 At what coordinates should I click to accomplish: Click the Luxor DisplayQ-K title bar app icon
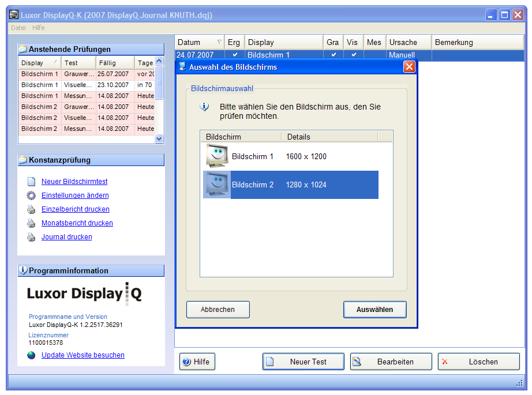pyautogui.click(x=14, y=14)
